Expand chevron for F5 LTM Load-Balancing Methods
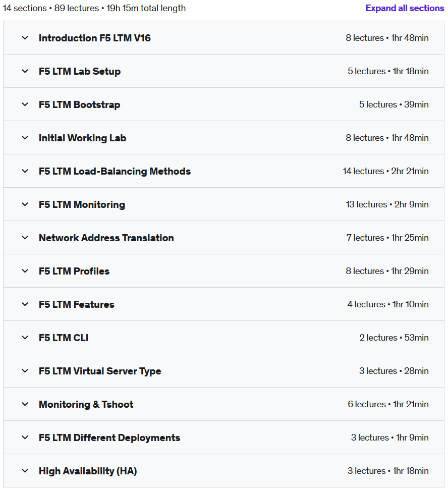 point(25,171)
